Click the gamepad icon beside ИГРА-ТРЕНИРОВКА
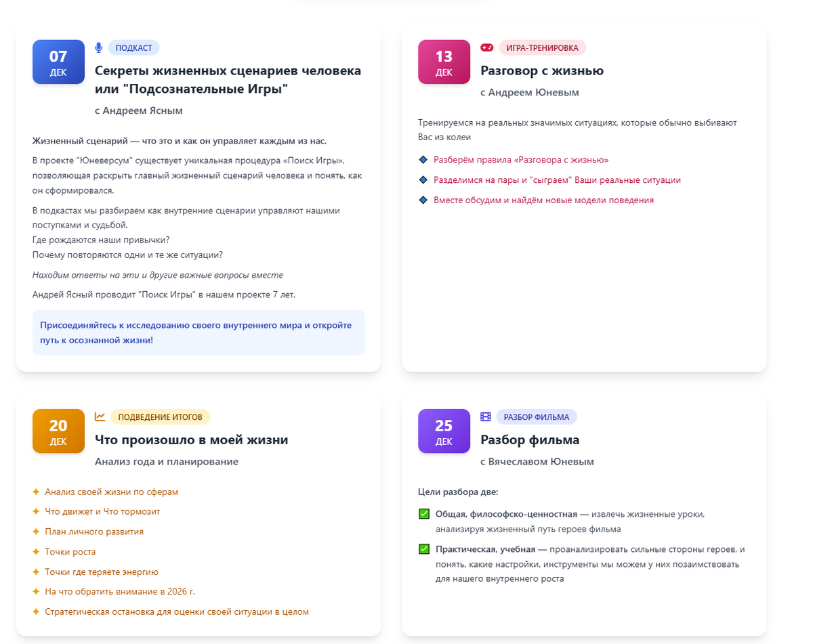This screenshot has height=644, width=813. 486,47
